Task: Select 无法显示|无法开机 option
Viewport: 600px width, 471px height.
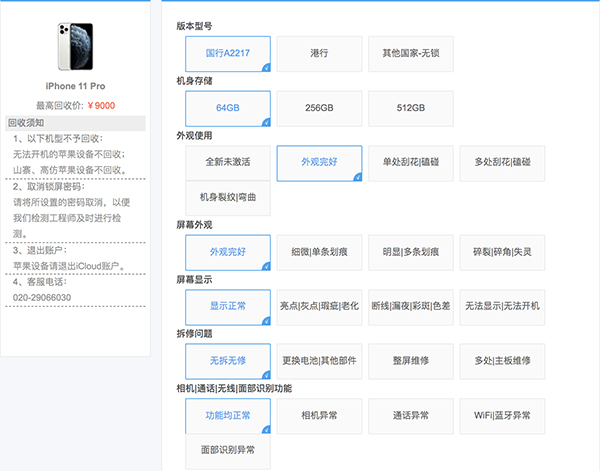Action: (x=502, y=307)
